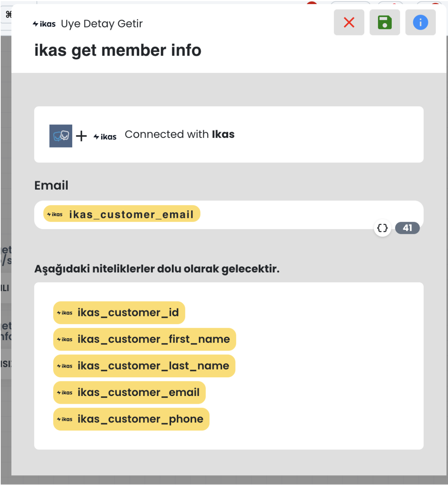The image size is (448, 485).
Task: Click the plus sign between app logos
Action: pyautogui.click(x=81, y=136)
